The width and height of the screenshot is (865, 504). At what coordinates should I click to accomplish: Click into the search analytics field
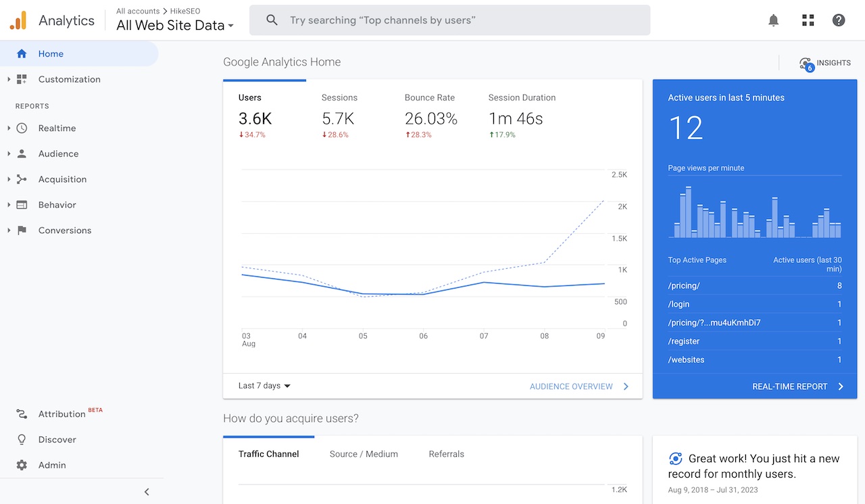(450, 20)
